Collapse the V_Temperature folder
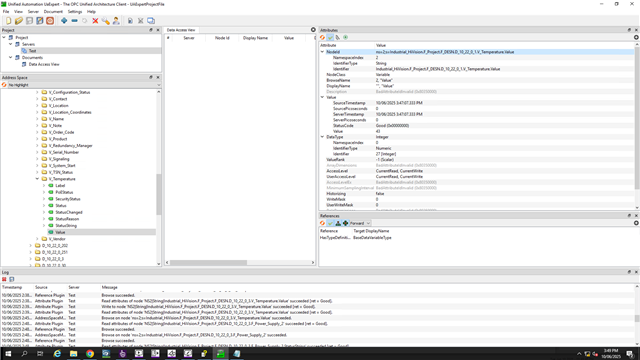Viewport: 640px width, 360px height. point(37,179)
